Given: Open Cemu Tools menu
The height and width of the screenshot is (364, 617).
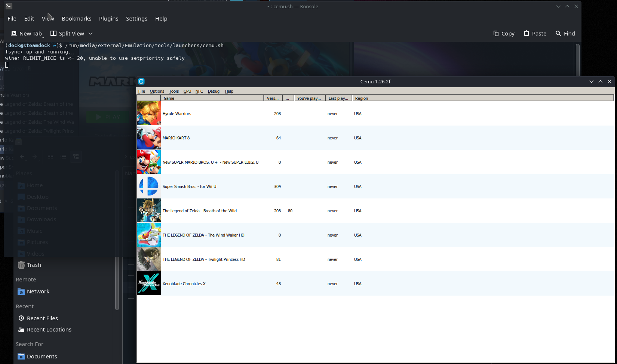Looking at the screenshot, I should tap(174, 91).
